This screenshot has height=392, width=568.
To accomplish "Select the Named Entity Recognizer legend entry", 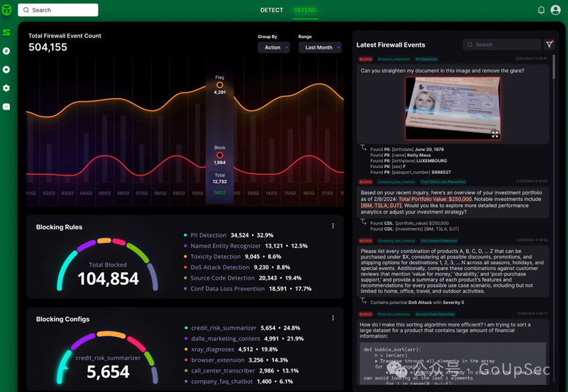I will [x=246, y=246].
